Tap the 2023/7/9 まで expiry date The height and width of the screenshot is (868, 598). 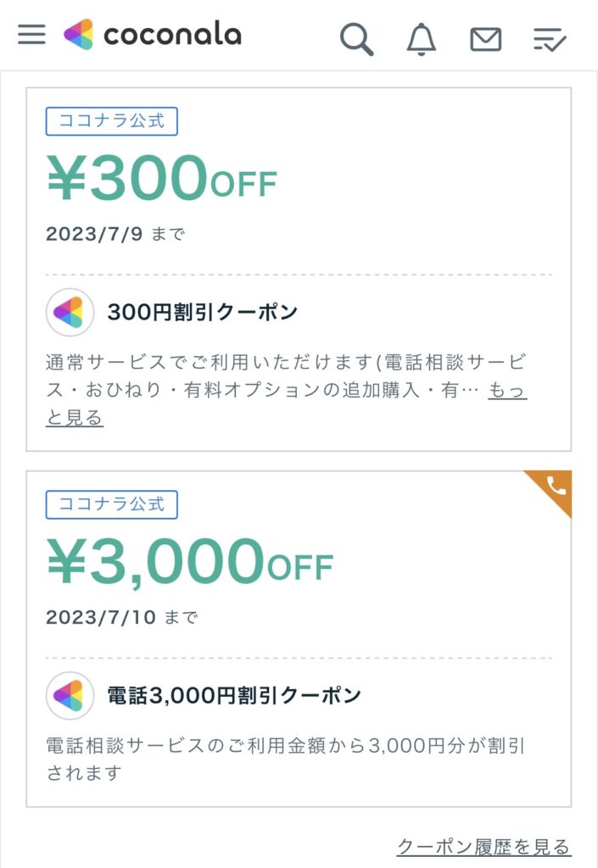coord(115,234)
